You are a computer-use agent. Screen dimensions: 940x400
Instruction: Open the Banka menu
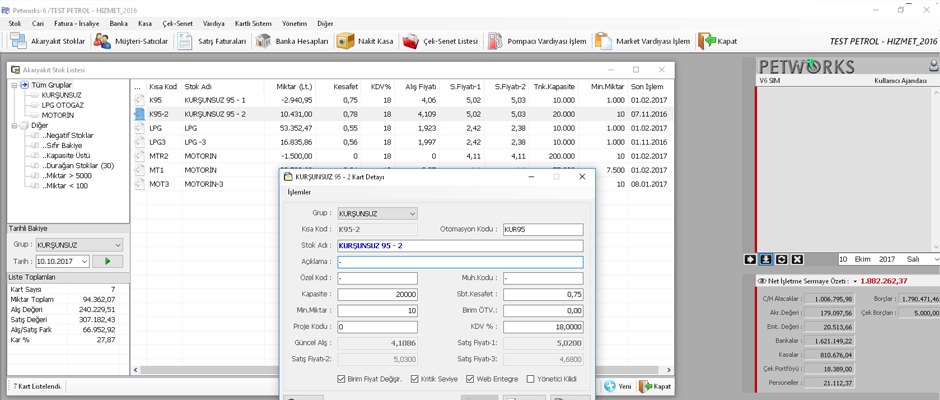[x=119, y=23]
